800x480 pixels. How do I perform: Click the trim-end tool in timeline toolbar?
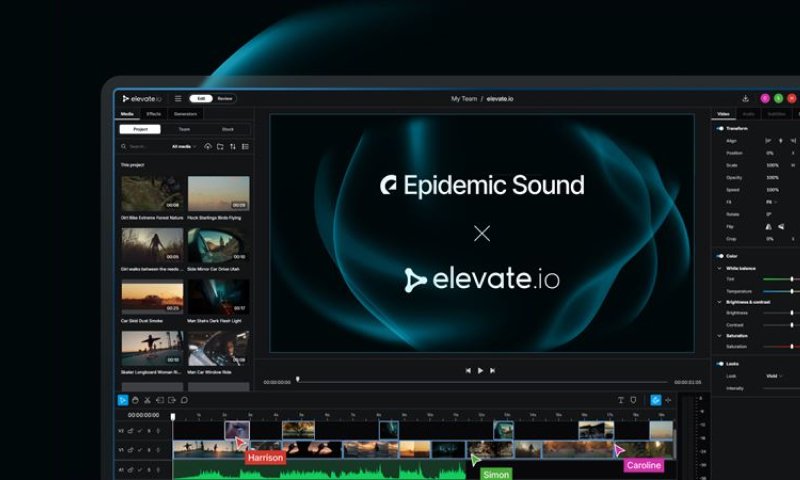tap(172, 400)
